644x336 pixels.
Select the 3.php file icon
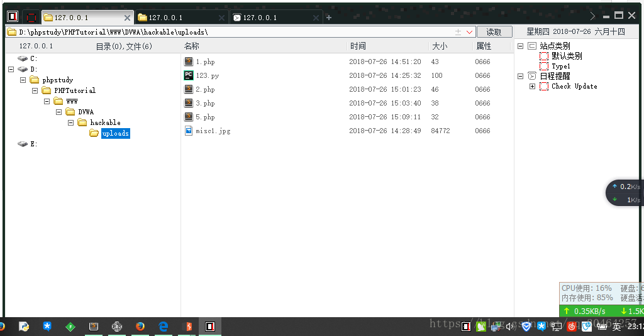coord(189,103)
